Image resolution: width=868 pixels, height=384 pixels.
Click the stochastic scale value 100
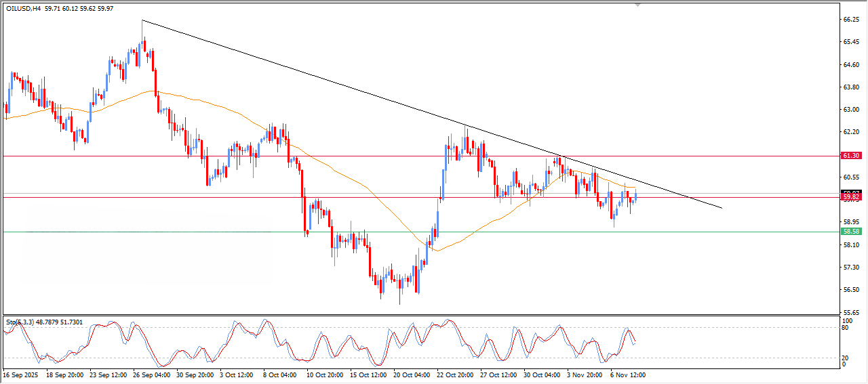coord(846,320)
